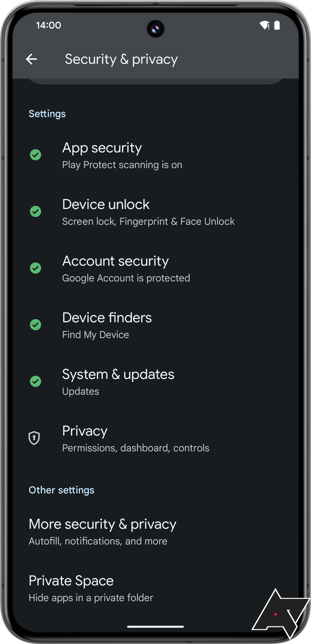Open App security settings
The height and width of the screenshot is (644, 311).
tap(122, 155)
